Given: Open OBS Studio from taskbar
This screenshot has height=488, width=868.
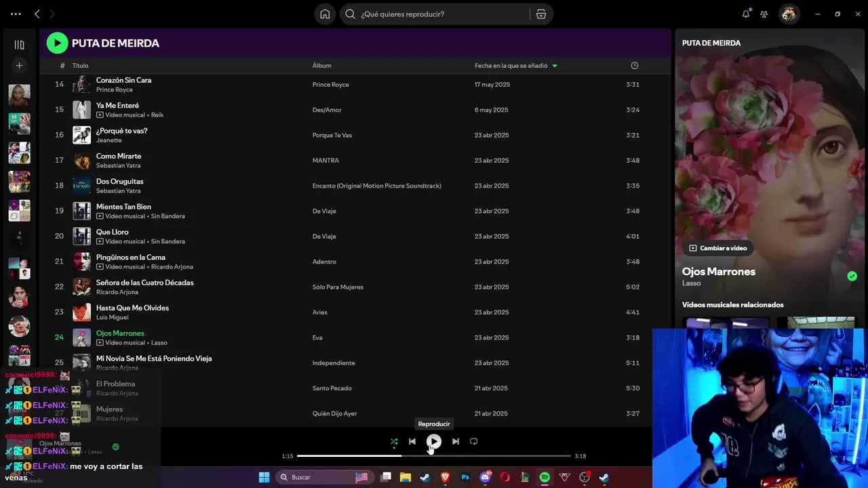Looking at the screenshot, I should (x=585, y=477).
